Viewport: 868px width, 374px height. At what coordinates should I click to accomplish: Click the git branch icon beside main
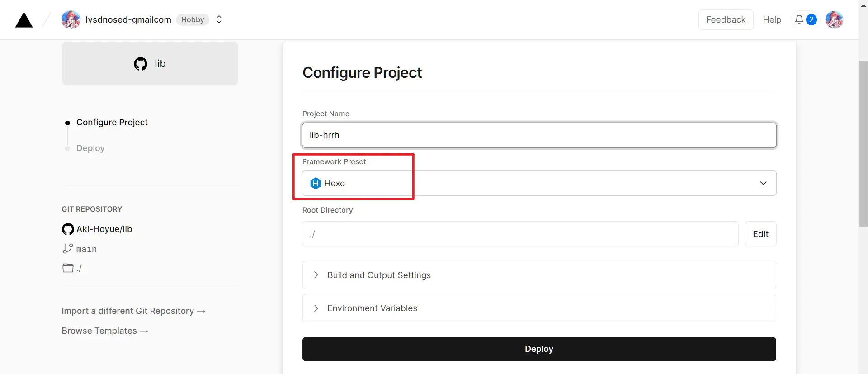coord(68,248)
